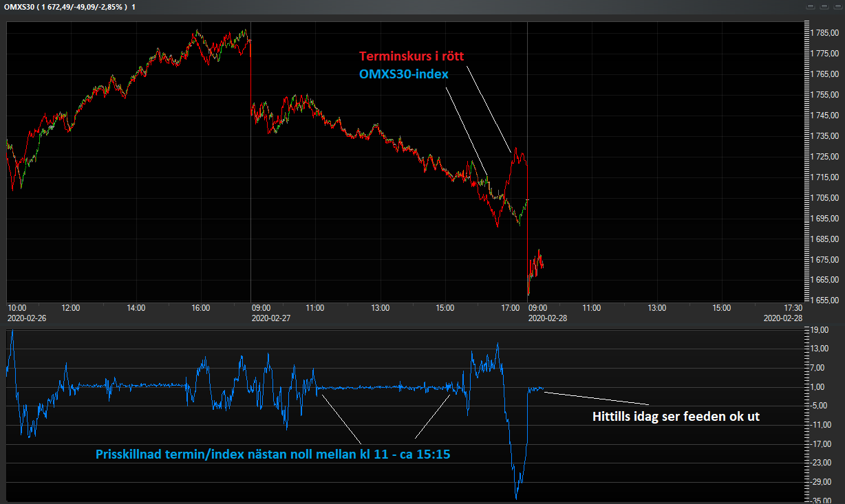
Task: Select the blue 'OMXS30-index' annotation label
Action: tap(403, 74)
